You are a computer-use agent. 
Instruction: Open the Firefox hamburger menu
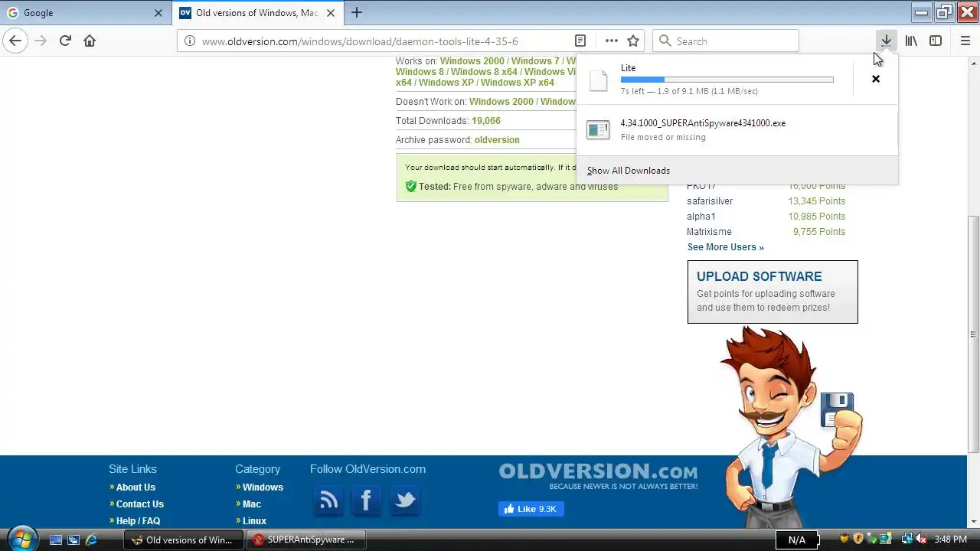(x=965, y=41)
